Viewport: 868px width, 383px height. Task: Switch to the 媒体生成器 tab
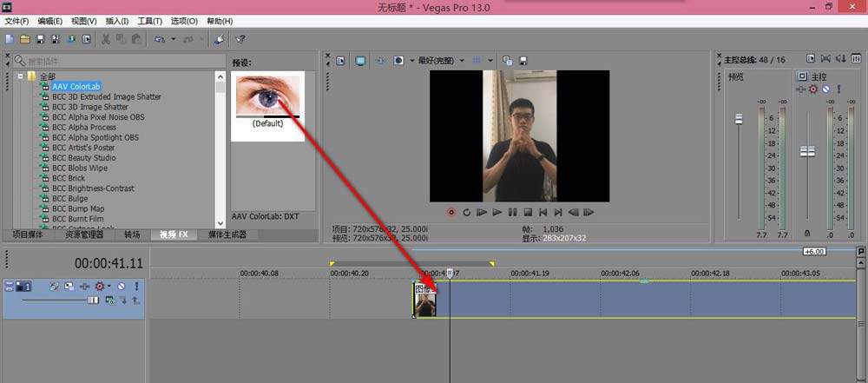point(227,235)
